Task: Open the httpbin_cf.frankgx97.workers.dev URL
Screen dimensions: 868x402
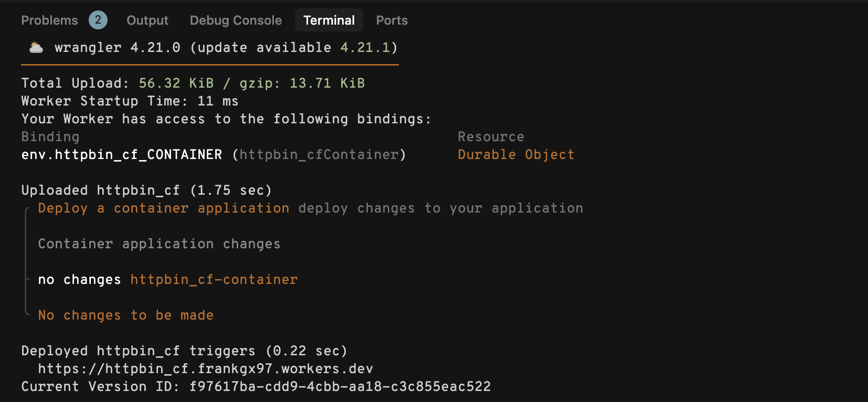Action: coord(206,369)
